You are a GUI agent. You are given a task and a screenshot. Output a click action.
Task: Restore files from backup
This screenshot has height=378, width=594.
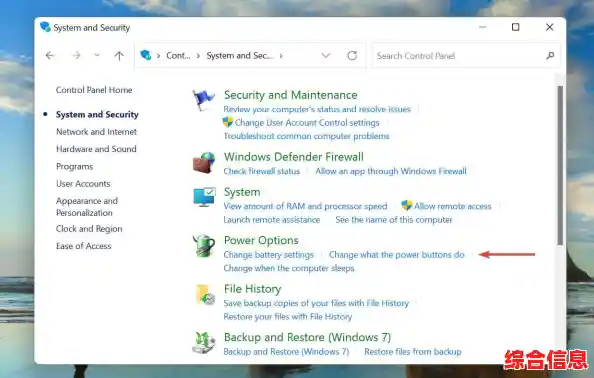[413, 351]
